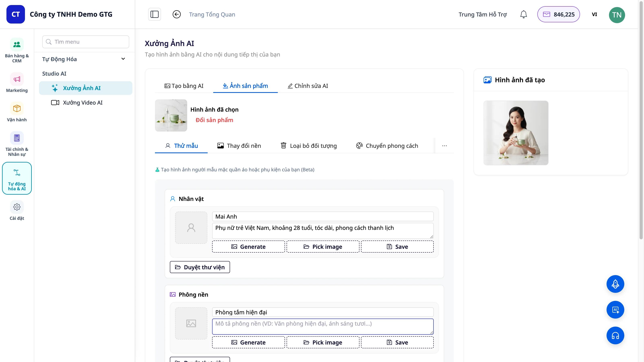Click Generate in Nhân vật section

click(248, 247)
